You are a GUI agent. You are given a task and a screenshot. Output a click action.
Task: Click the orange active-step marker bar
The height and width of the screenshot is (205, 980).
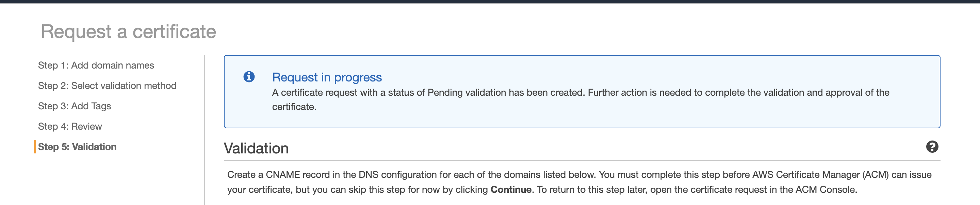(x=35, y=147)
